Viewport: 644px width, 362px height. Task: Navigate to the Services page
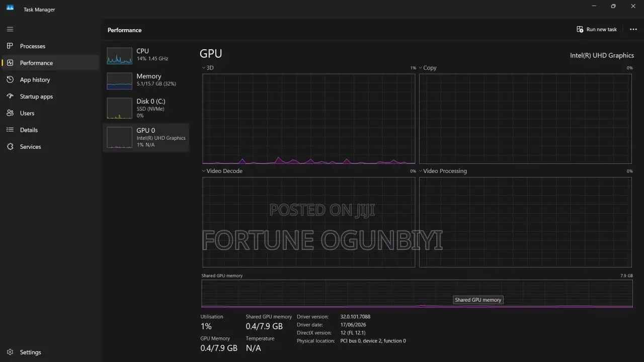click(50, 147)
